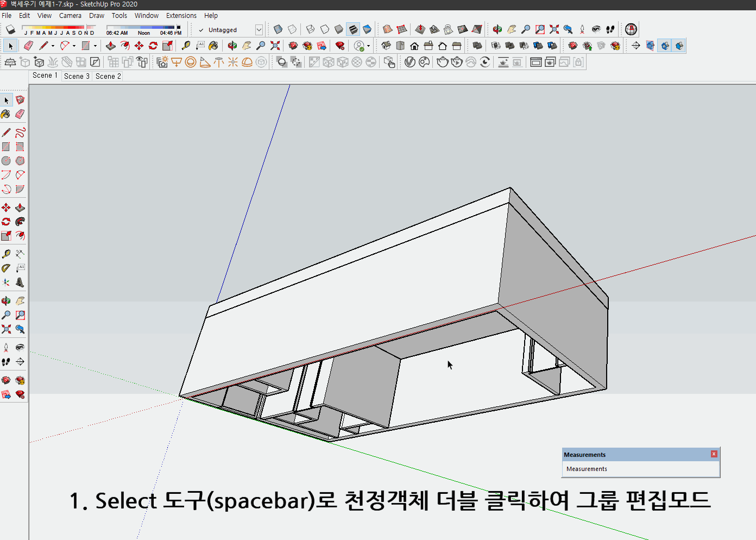Select the Rotate tool in top toolbar
756x540 pixels.
[x=153, y=46]
